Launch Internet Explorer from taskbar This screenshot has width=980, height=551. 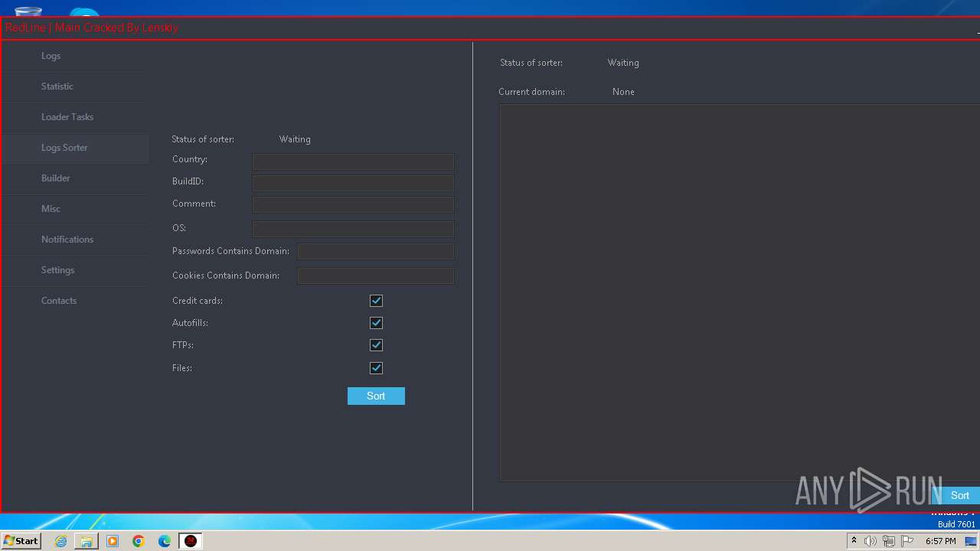pyautogui.click(x=60, y=541)
